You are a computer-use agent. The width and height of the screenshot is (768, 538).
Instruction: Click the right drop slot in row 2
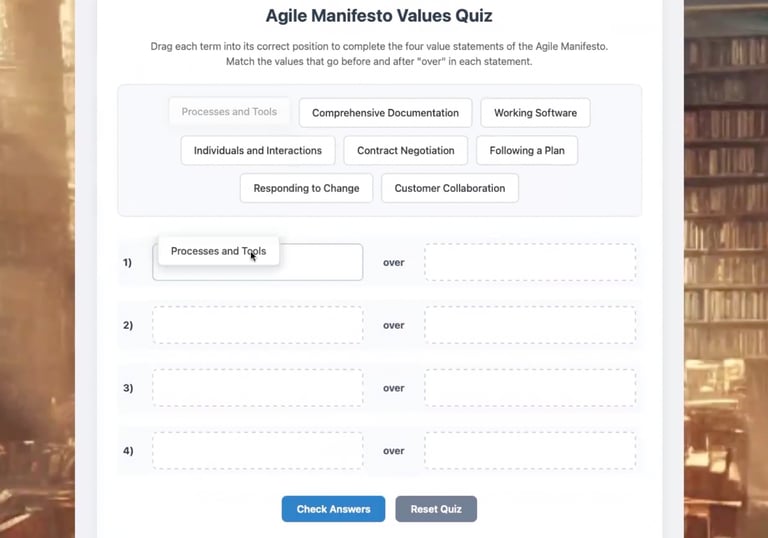tap(530, 325)
